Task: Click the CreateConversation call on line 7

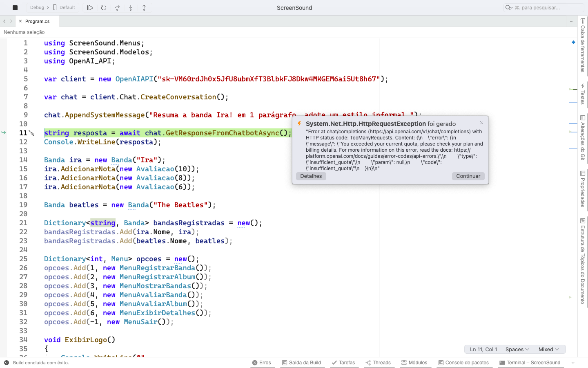Action: tap(178, 97)
